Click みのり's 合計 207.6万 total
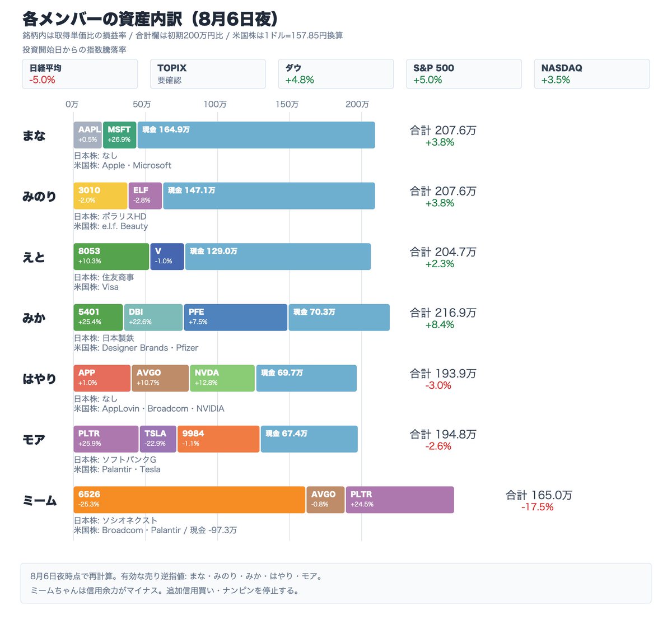This screenshot has width=672, height=624. click(x=443, y=192)
